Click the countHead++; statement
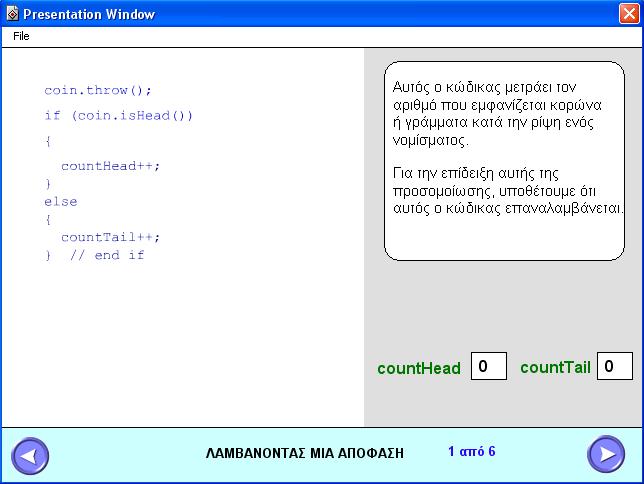Viewport: 644px width, 484px height. point(110,166)
